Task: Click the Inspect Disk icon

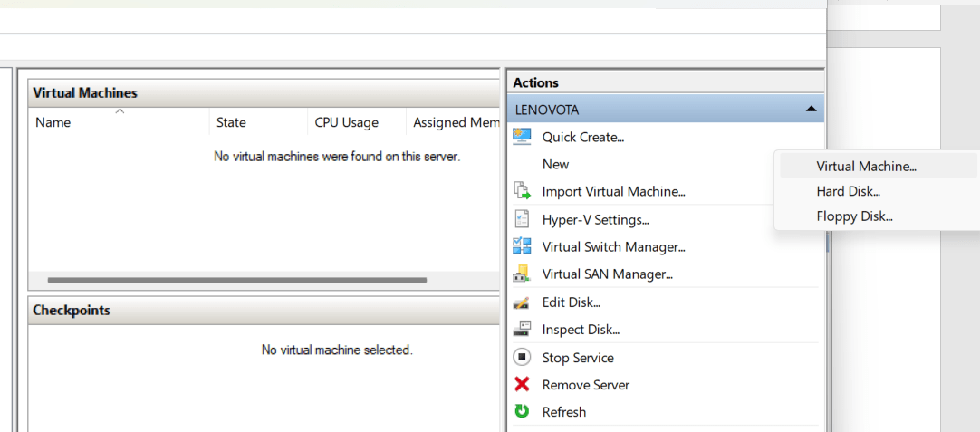Action: tap(522, 330)
